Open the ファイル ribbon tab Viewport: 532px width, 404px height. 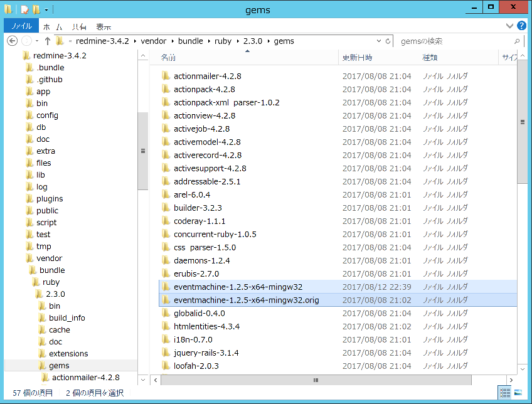pos(21,26)
